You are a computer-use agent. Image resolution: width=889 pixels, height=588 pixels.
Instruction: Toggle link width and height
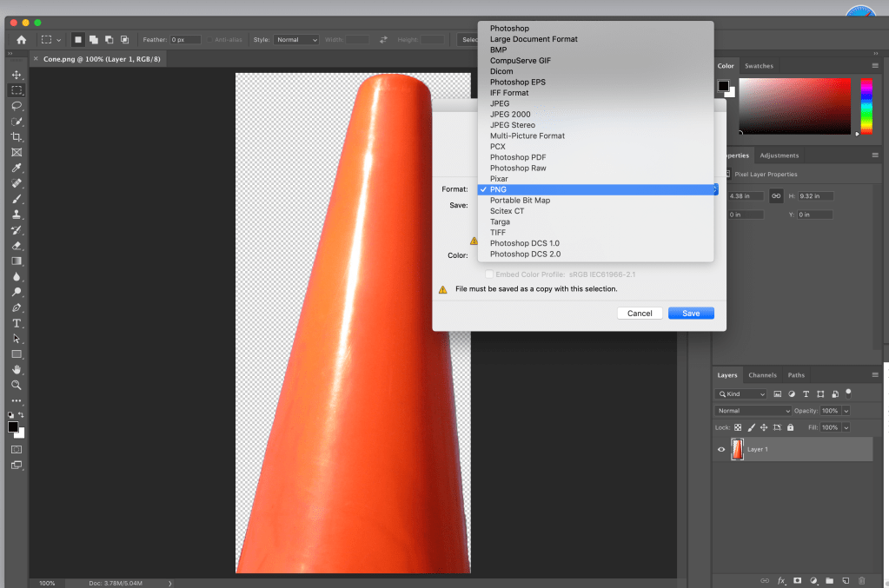pos(775,196)
